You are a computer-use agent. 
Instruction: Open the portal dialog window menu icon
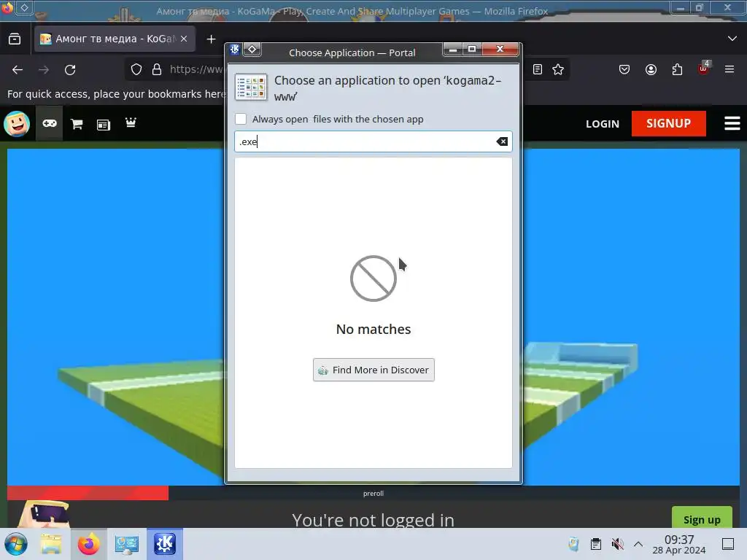pos(235,49)
